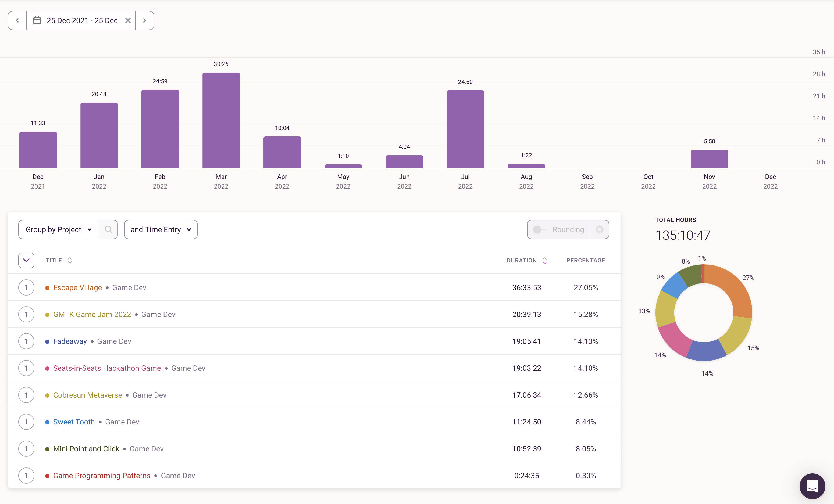Click the sort toggle icon on TITLE column
The width and height of the screenshot is (834, 504).
tap(70, 260)
